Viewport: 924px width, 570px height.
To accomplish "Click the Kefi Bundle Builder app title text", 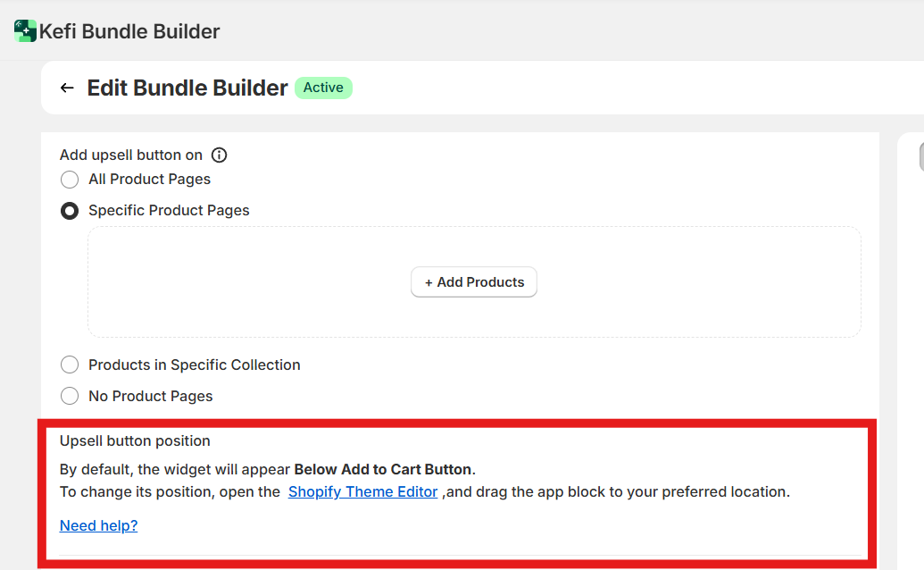I will click(129, 31).
